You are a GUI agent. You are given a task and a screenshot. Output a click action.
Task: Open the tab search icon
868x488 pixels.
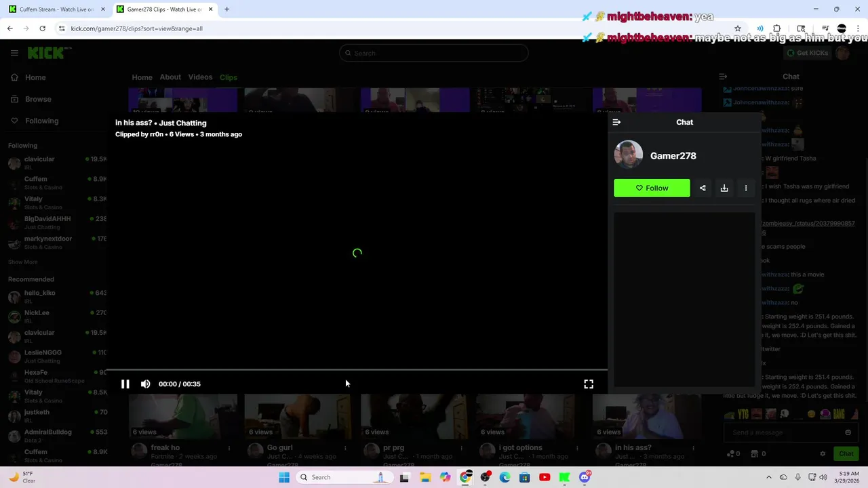point(801,28)
